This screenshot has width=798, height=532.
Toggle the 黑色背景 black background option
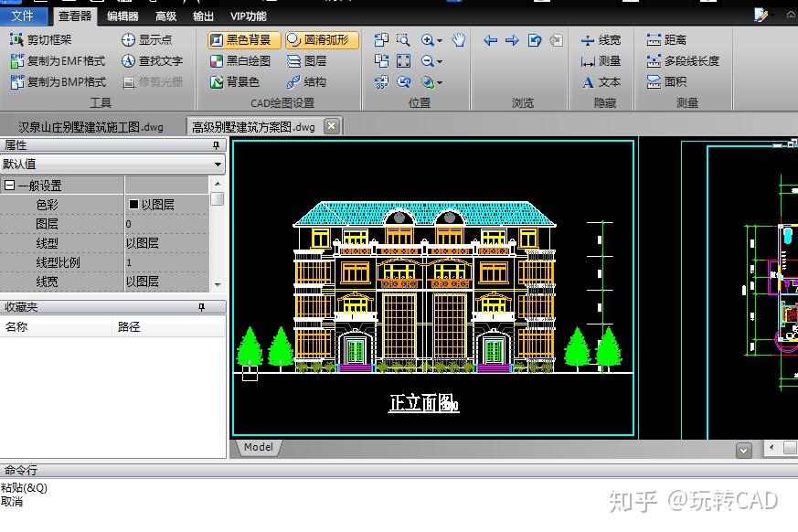[x=244, y=39]
